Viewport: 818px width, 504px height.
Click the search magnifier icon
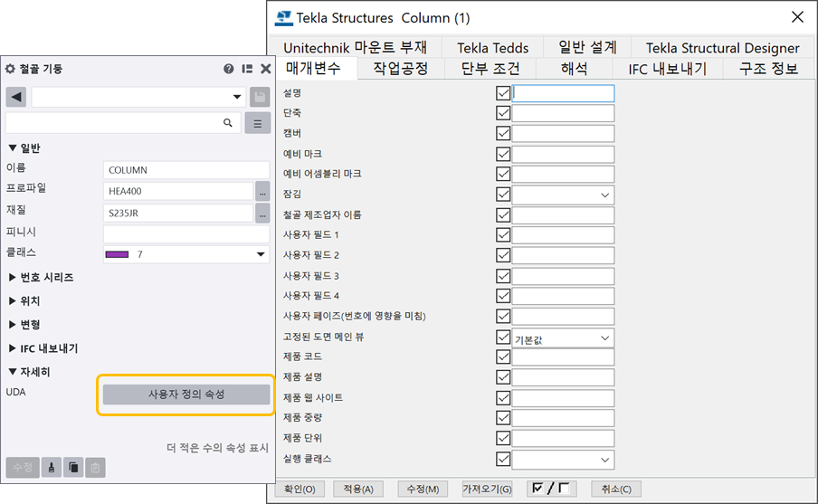[x=228, y=122]
